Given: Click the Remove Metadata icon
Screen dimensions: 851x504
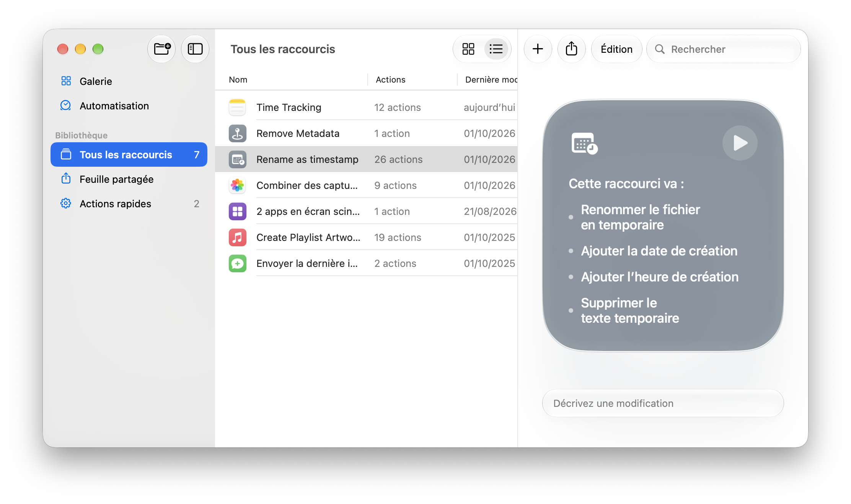Looking at the screenshot, I should click(237, 133).
